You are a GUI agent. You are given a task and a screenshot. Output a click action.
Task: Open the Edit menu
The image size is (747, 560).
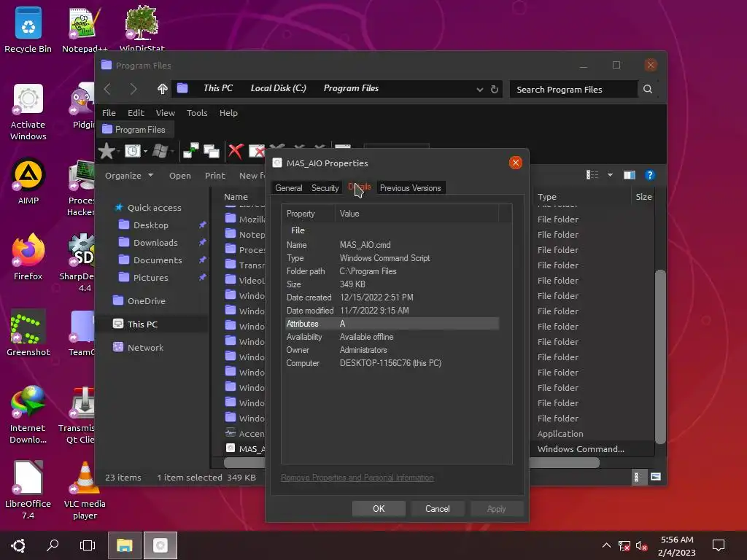coord(136,113)
